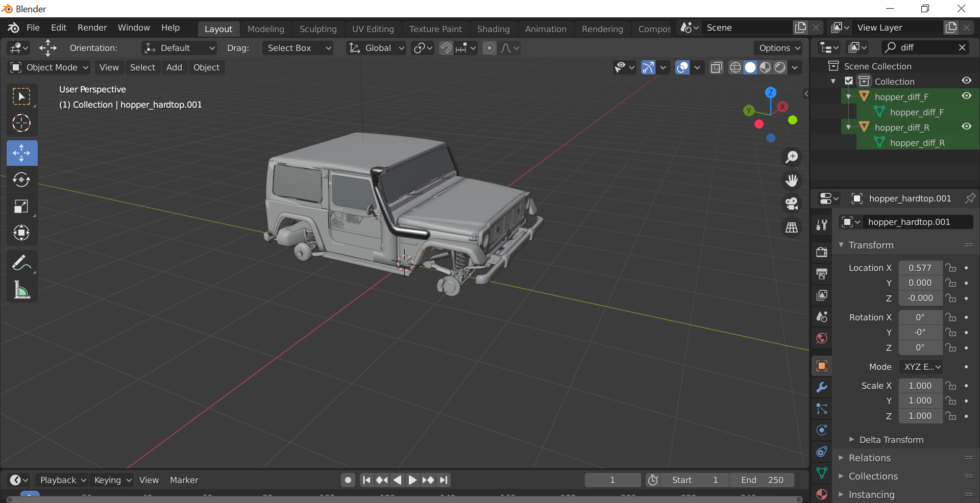Select the Move tool in the toolbar
This screenshot has width=980, height=503.
click(21, 153)
